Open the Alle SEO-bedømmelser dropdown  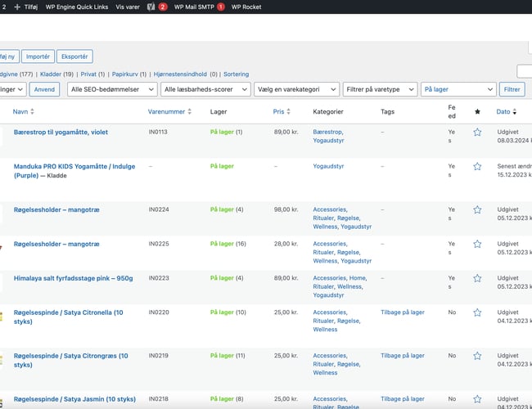click(111, 89)
